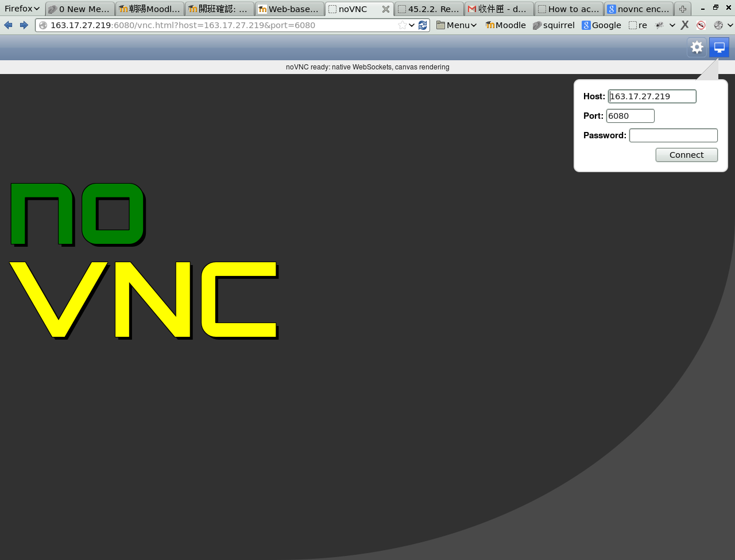Screen dimensions: 735x560
Task: Go back with the browser back arrow
Action: 8,25
